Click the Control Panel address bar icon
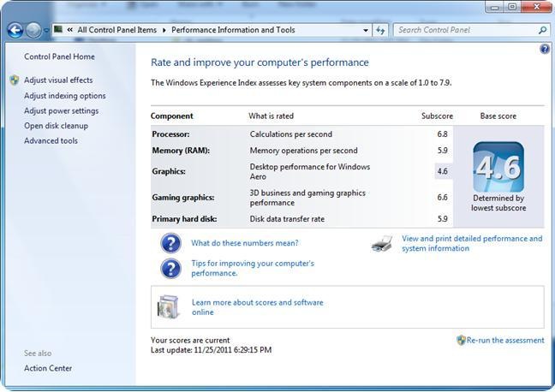The height and width of the screenshot is (392, 555). 58,29
